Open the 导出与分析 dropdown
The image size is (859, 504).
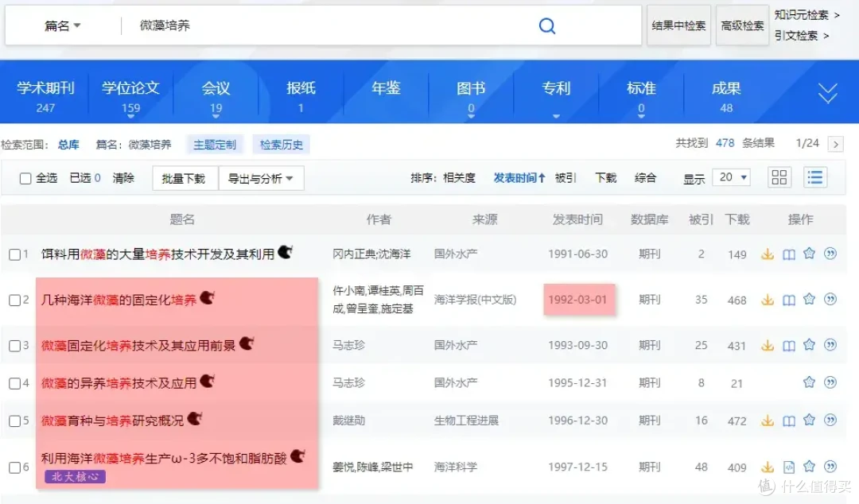click(261, 178)
